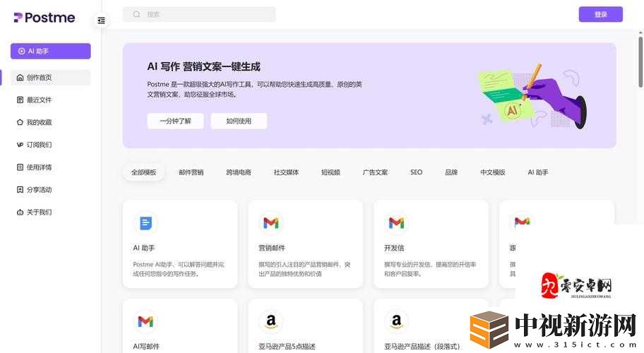This screenshot has height=353, width=644.
Task: Click the home icon next to 创作首页
Action: (x=20, y=78)
